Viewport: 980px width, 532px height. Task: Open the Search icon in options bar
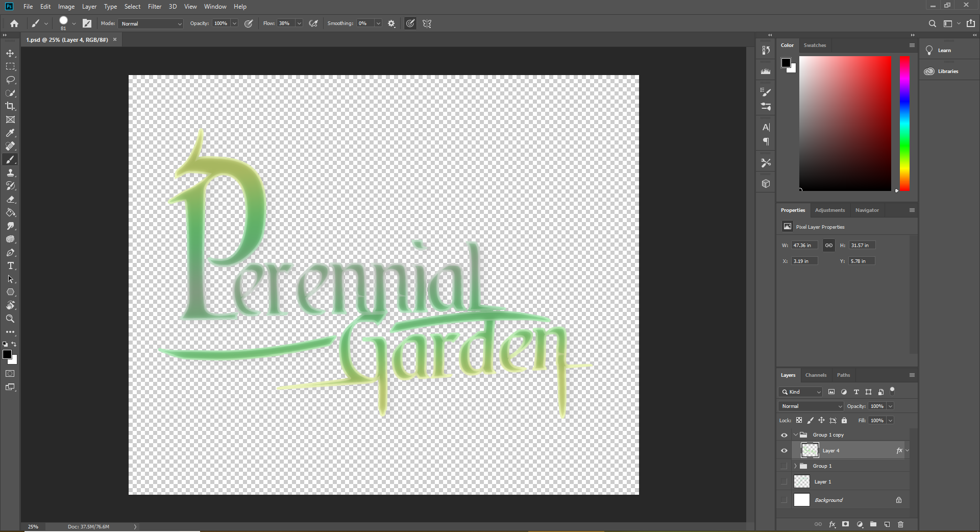tap(933, 23)
